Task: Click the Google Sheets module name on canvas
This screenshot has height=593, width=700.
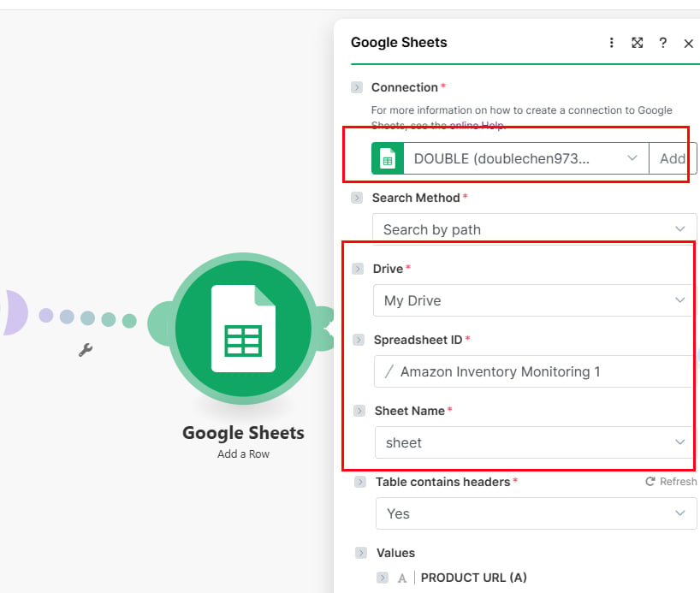Action: click(x=243, y=433)
